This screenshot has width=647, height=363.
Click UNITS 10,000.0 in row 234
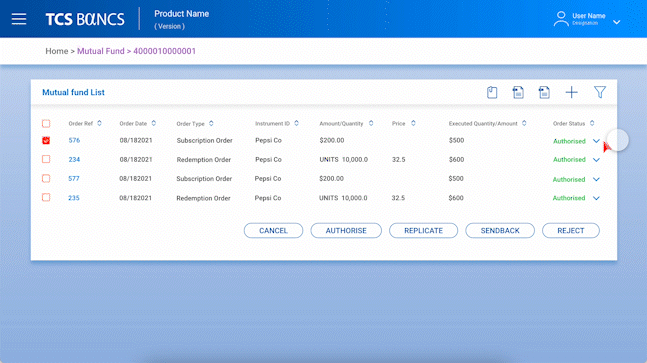pos(343,160)
